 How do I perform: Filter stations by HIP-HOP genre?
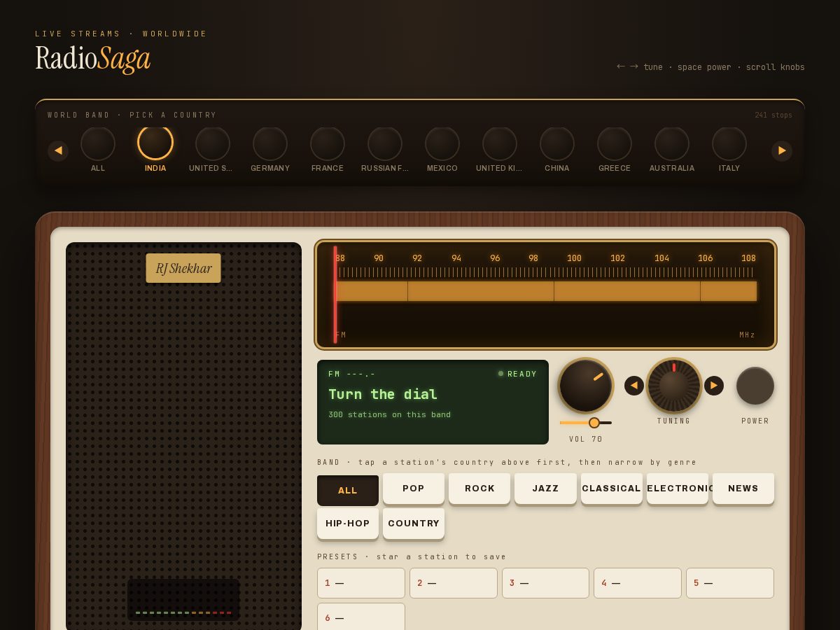coord(348,524)
